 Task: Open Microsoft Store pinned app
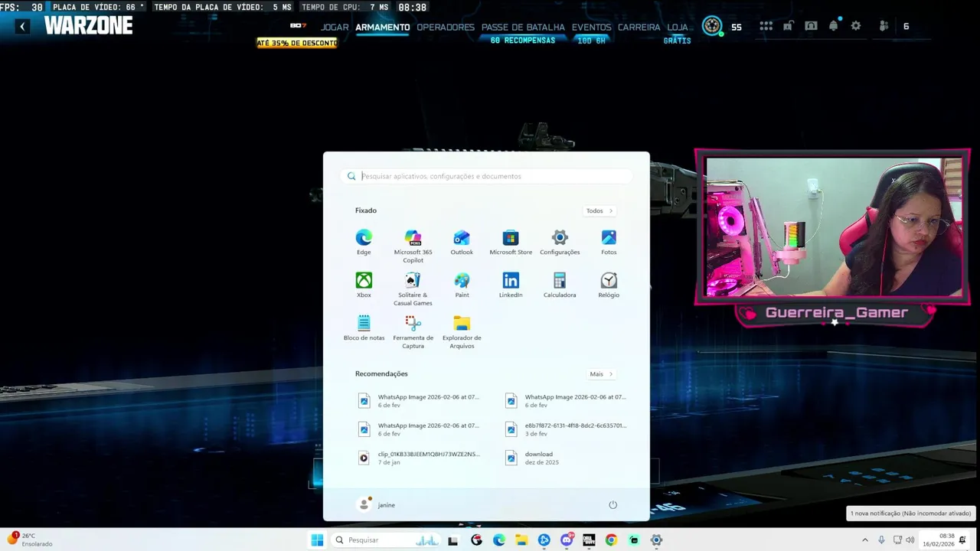511,243
